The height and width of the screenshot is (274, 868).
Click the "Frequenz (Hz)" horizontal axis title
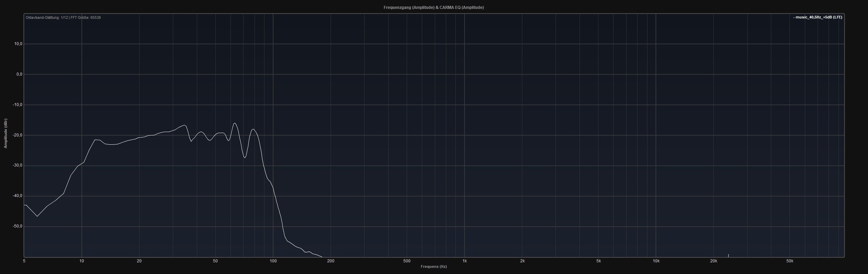pyautogui.click(x=434, y=267)
